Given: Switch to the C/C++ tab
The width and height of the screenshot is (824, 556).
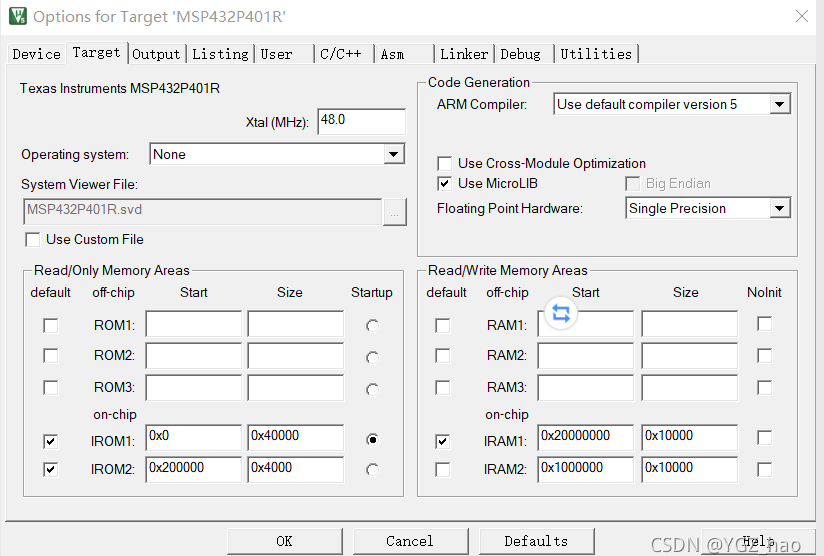Looking at the screenshot, I should pos(344,54).
